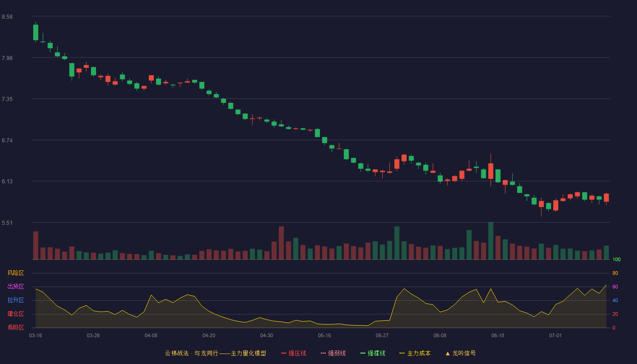
Task: Click the 04-20 date label
Action: pos(209,335)
